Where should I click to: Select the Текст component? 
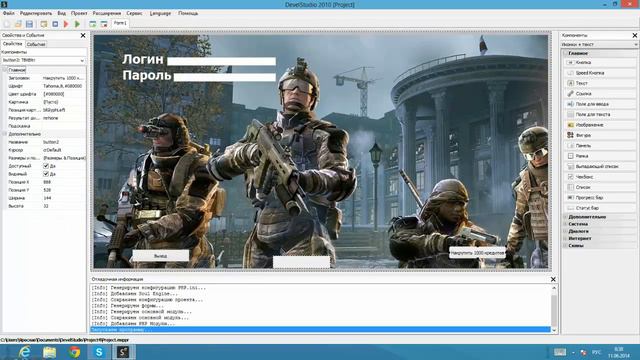click(600, 83)
